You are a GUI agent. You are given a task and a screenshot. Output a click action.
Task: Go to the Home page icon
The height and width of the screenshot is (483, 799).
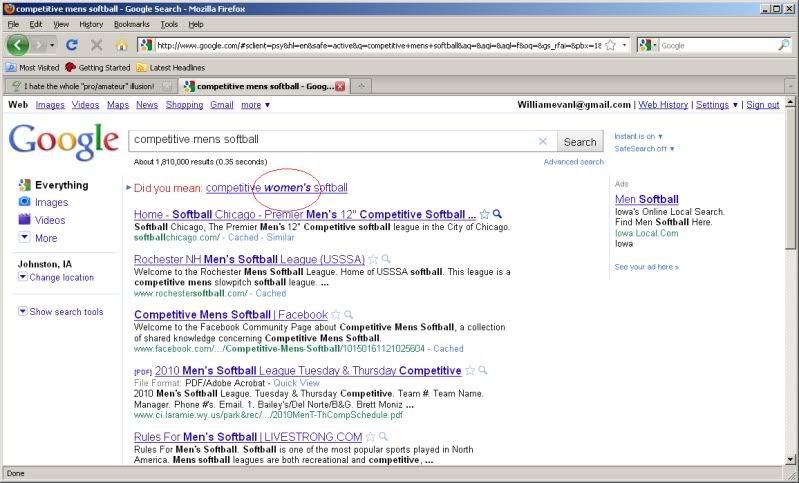coord(122,45)
